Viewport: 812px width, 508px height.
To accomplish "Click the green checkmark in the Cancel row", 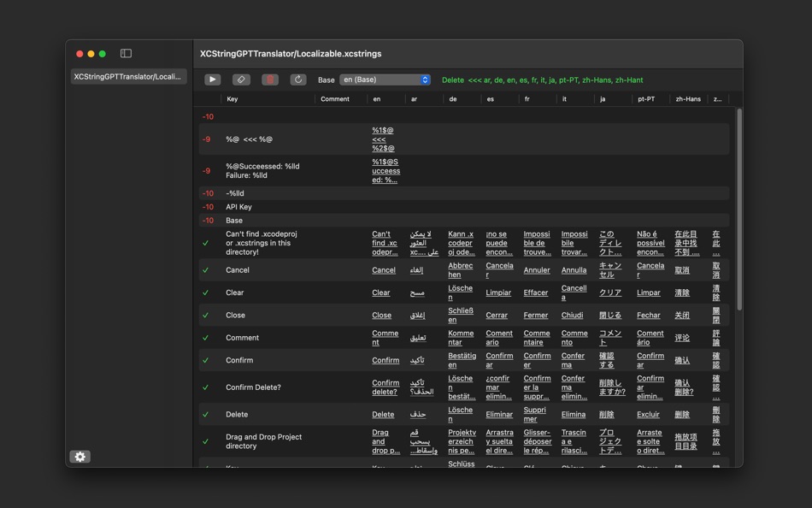I will (205, 270).
